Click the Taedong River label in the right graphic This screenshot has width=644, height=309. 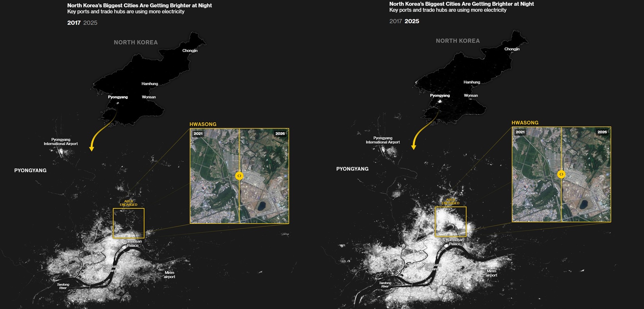385,285
